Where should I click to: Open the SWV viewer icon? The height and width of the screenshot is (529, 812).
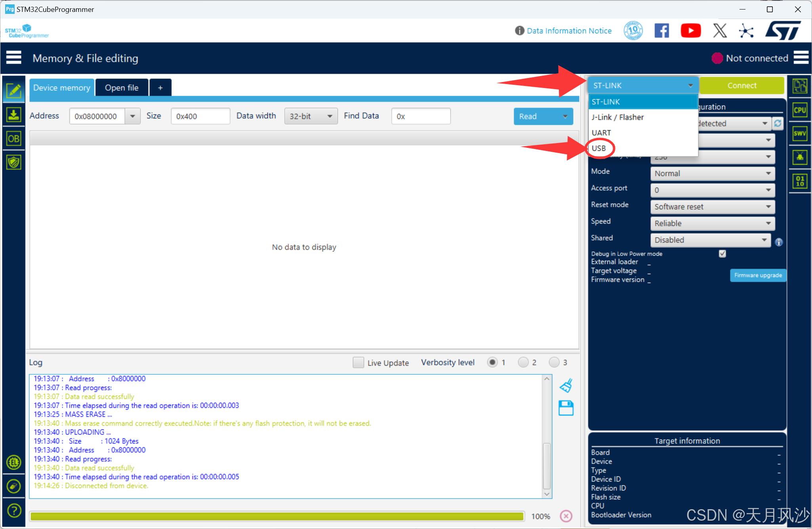(x=800, y=134)
